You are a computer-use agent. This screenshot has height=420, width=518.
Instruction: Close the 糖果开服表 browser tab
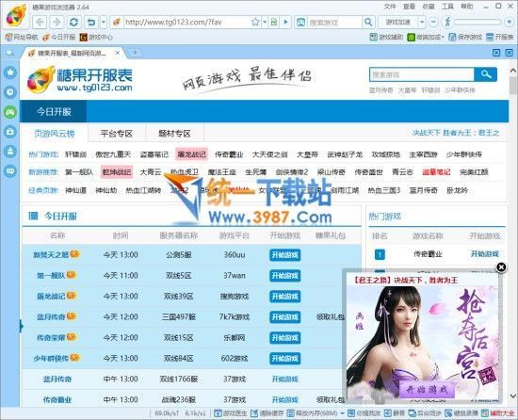pyautogui.click(x=118, y=53)
